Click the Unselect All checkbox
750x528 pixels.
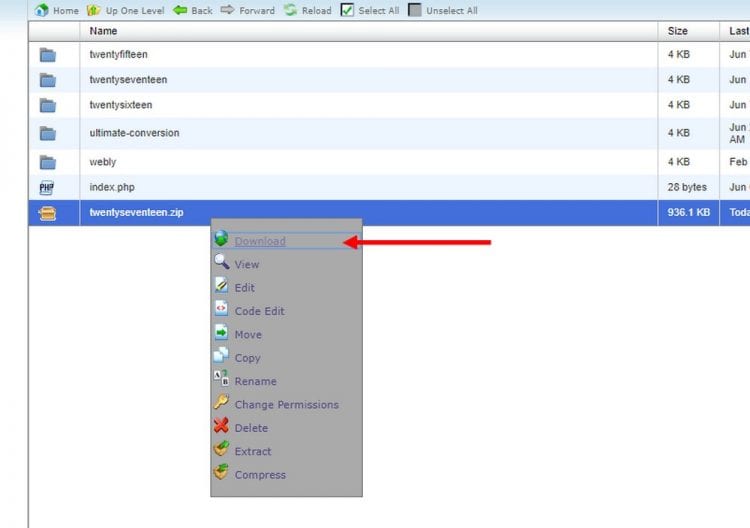tap(415, 11)
